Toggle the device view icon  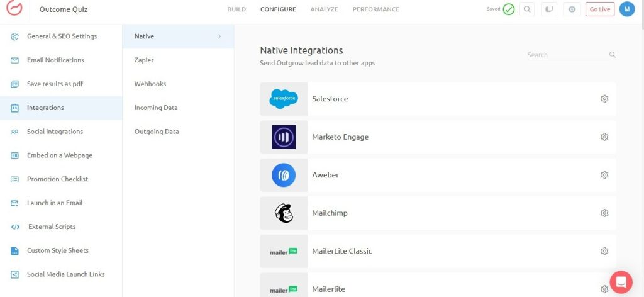549,9
